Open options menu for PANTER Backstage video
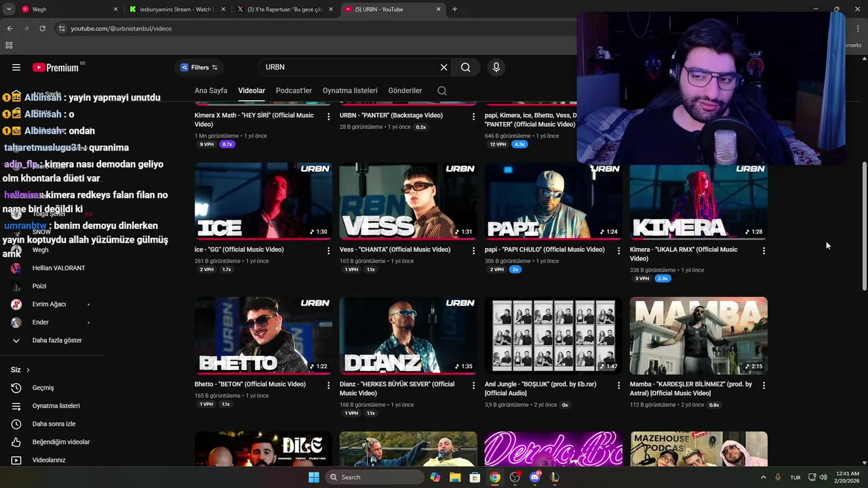868x488 pixels. [x=473, y=117]
